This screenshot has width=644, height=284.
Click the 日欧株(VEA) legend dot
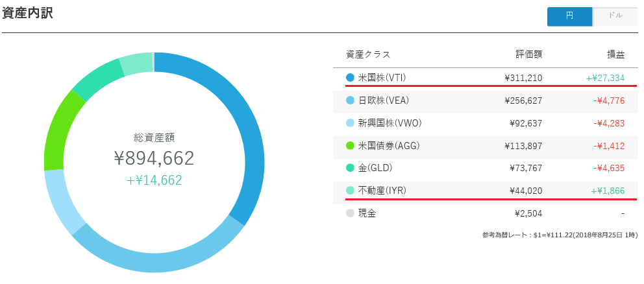point(350,101)
